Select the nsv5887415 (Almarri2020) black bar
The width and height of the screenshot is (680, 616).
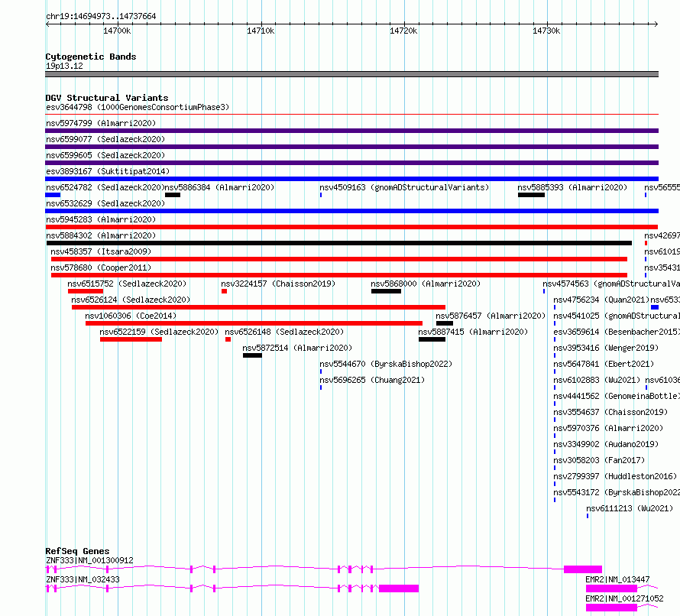tap(432, 339)
